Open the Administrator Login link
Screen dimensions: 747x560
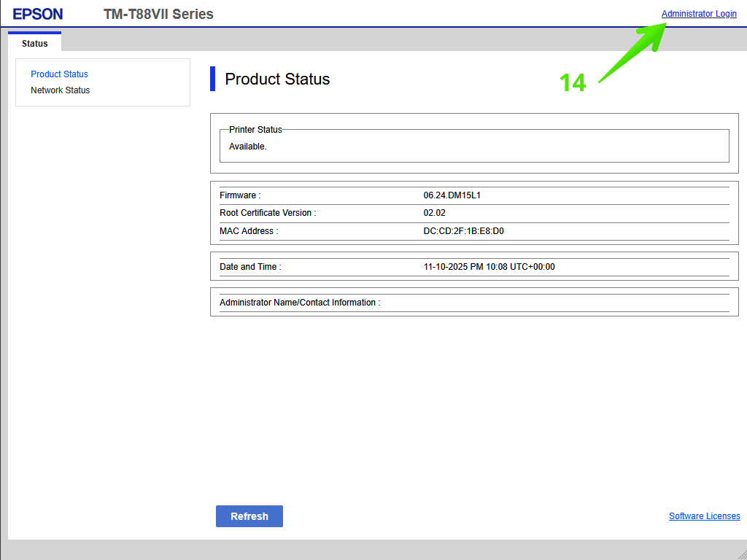698,14
